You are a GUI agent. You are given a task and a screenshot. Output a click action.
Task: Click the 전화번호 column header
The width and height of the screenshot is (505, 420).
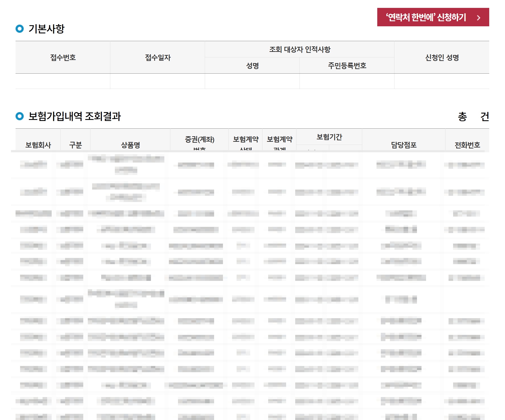coord(467,145)
